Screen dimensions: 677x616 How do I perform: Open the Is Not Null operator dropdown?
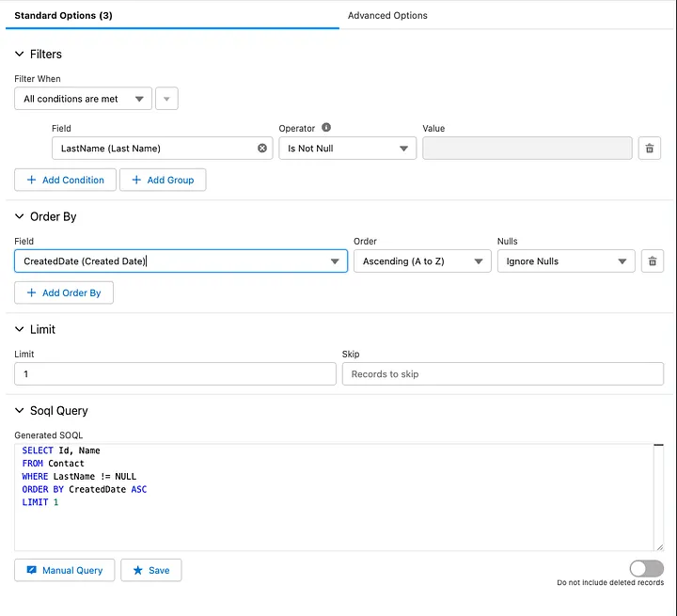[348, 149]
